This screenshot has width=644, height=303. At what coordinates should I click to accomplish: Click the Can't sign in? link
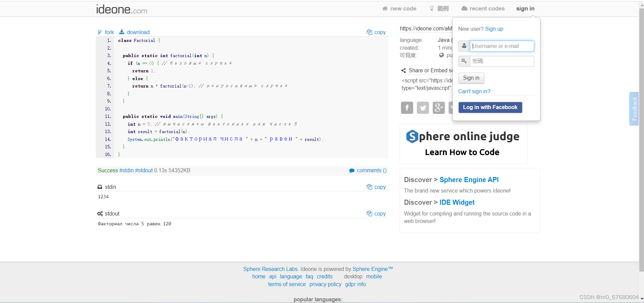tap(474, 92)
